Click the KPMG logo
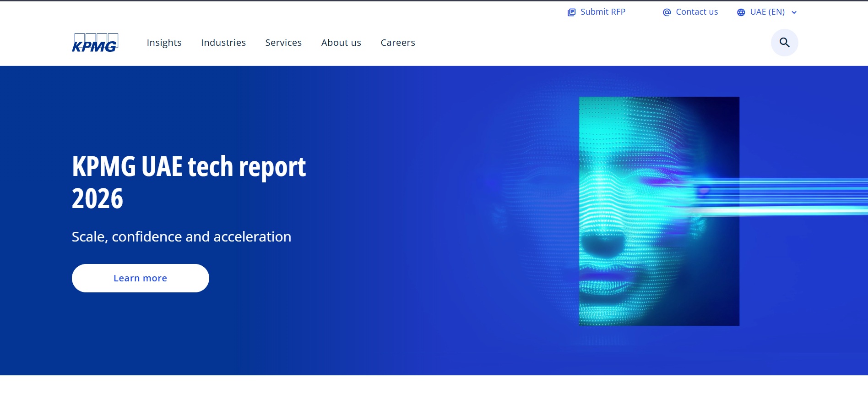The height and width of the screenshot is (401, 868). click(95, 43)
